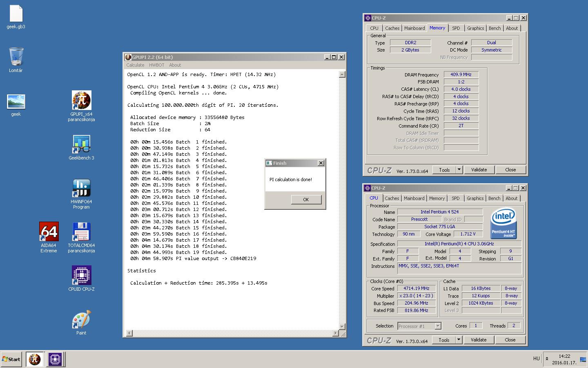The height and width of the screenshot is (368, 588).
Task: Click Validate in the upper CPU-Z window
Action: coord(479,170)
